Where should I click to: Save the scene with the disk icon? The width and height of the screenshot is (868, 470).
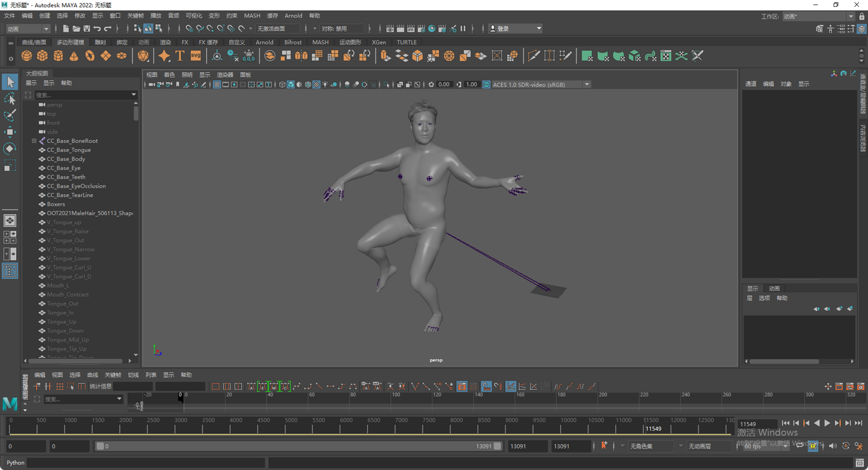point(86,28)
